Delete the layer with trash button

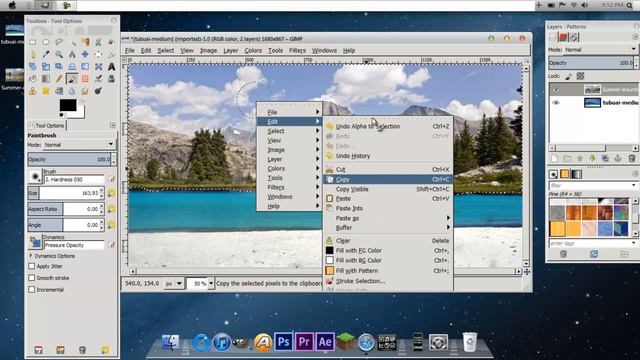[631, 158]
